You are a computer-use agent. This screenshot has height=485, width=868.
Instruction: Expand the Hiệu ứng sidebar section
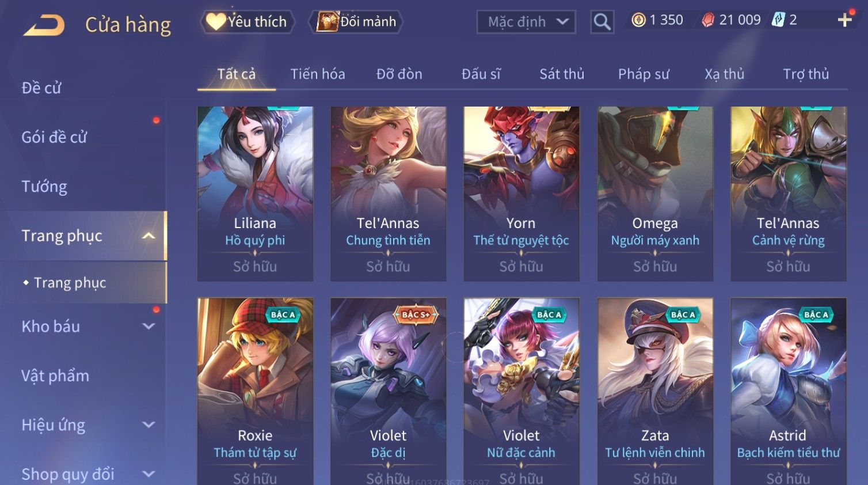[149, 425]
